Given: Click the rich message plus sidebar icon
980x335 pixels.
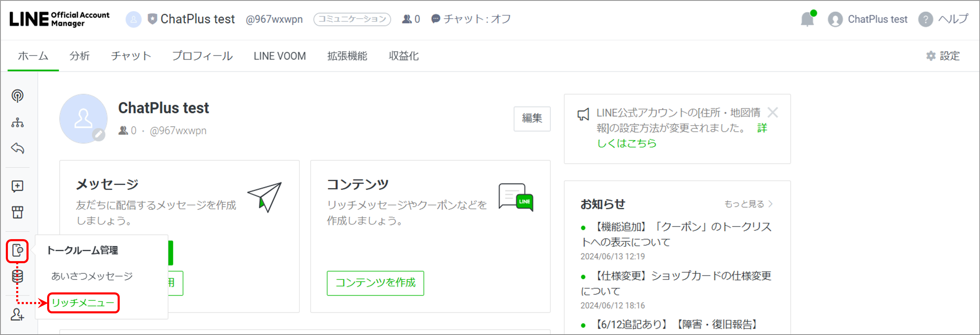Looking at the screenshot, I should point(18,186).
